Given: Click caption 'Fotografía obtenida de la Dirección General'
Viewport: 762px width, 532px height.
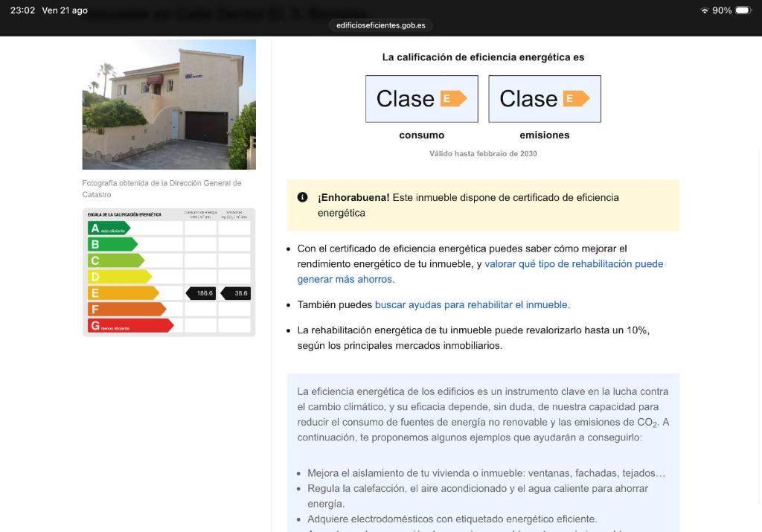Looking at the screenshot, I should click(x=161, y=188).
